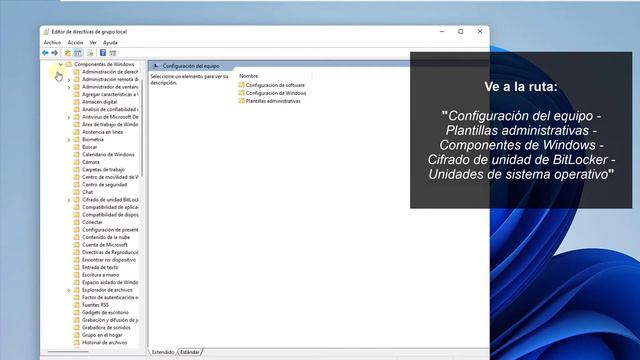This screenshot has width=640, height=360.
Task: Select Grabadora de sonidos tree item
Action: [x=106, y=328]
